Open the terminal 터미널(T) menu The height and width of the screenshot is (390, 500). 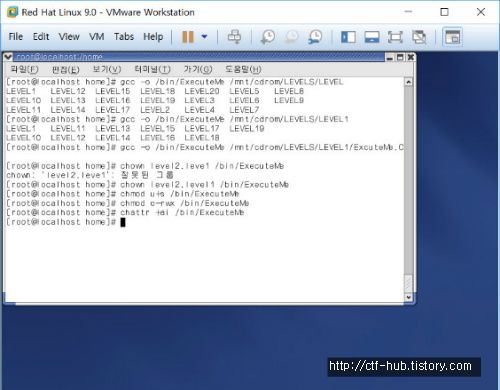click(x=152, y=69)
